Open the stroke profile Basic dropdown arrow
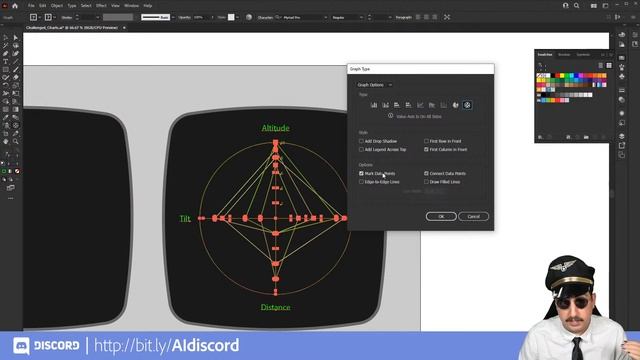 [173, 18]
